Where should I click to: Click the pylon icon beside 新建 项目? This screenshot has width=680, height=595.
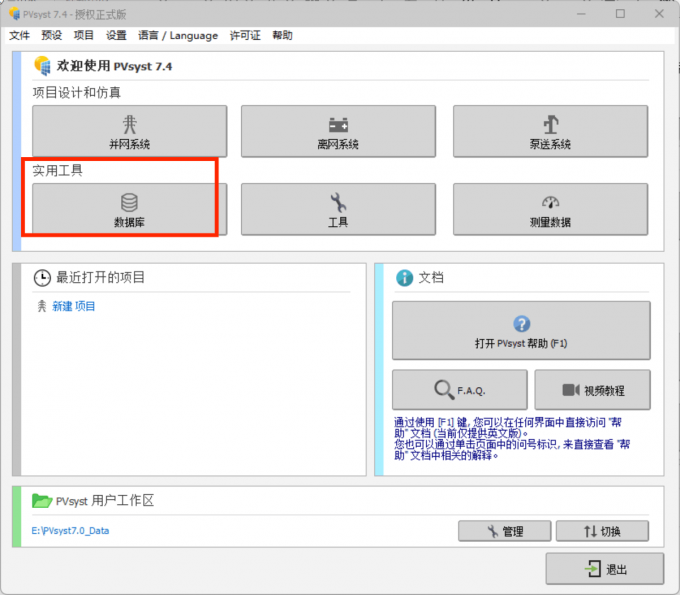coord(42,306)
